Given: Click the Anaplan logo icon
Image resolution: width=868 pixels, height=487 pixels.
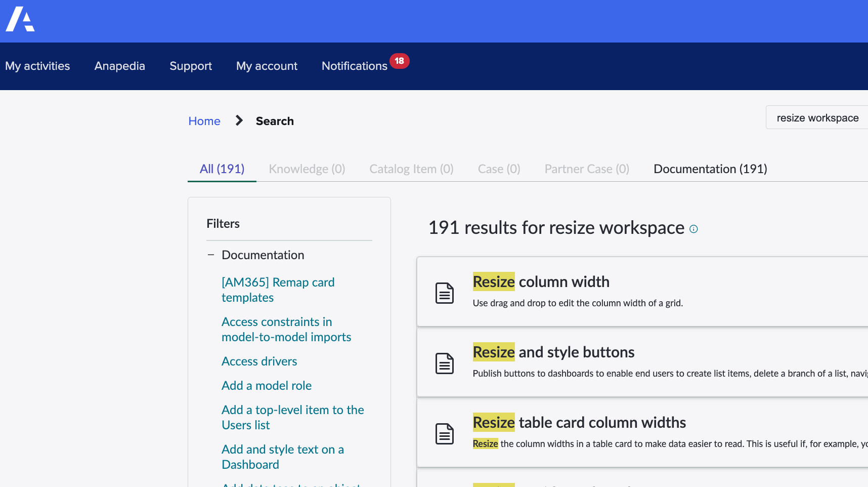Looking at the screenshot, I should pos(20,20).
